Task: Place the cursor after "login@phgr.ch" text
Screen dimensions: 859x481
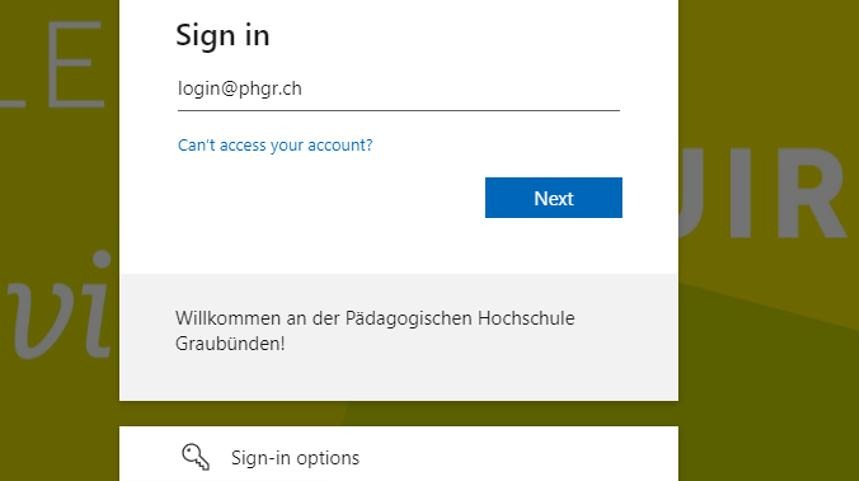Action: [304, 89]
